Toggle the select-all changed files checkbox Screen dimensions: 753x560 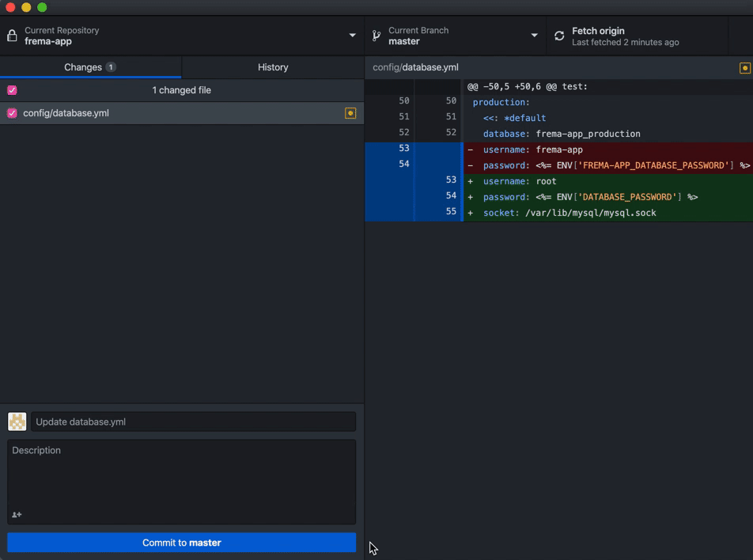(12, 90)
